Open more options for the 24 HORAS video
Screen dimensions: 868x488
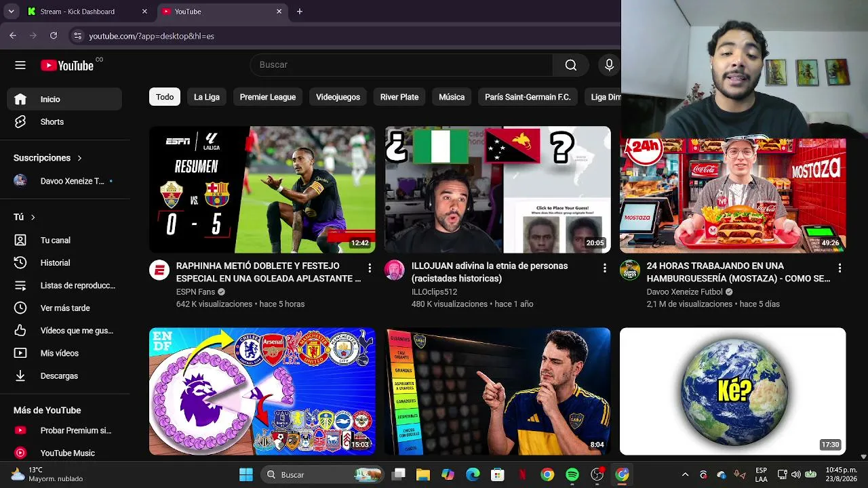coord(840,268)
